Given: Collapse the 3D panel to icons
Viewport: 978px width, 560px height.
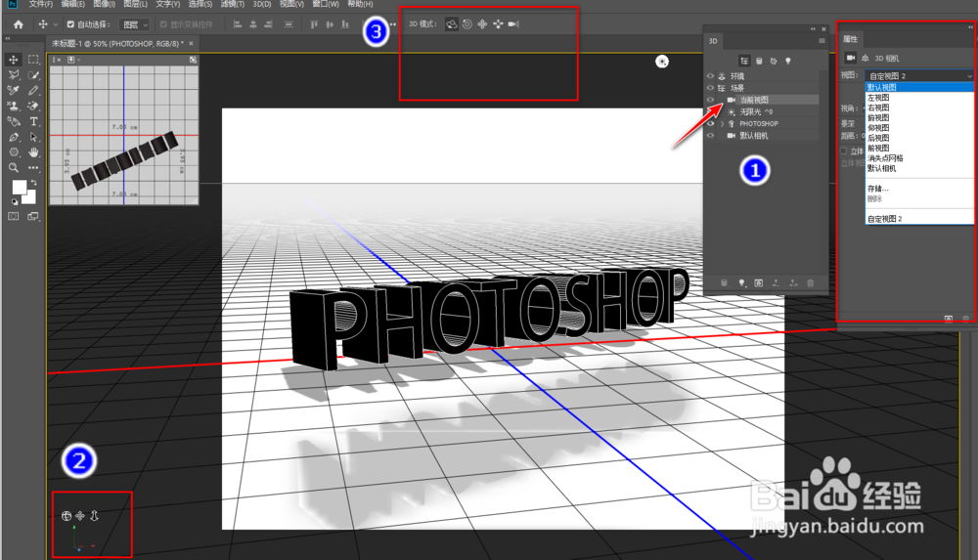Looking at the screenshot, I should point(813,28).
